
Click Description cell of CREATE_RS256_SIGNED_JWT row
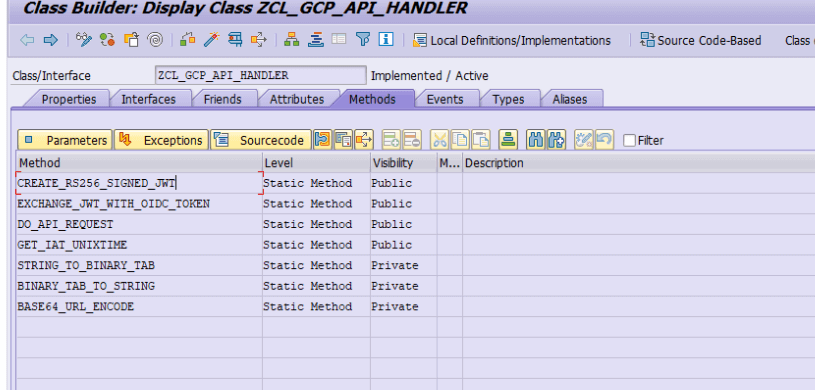(x=639, y=183)
